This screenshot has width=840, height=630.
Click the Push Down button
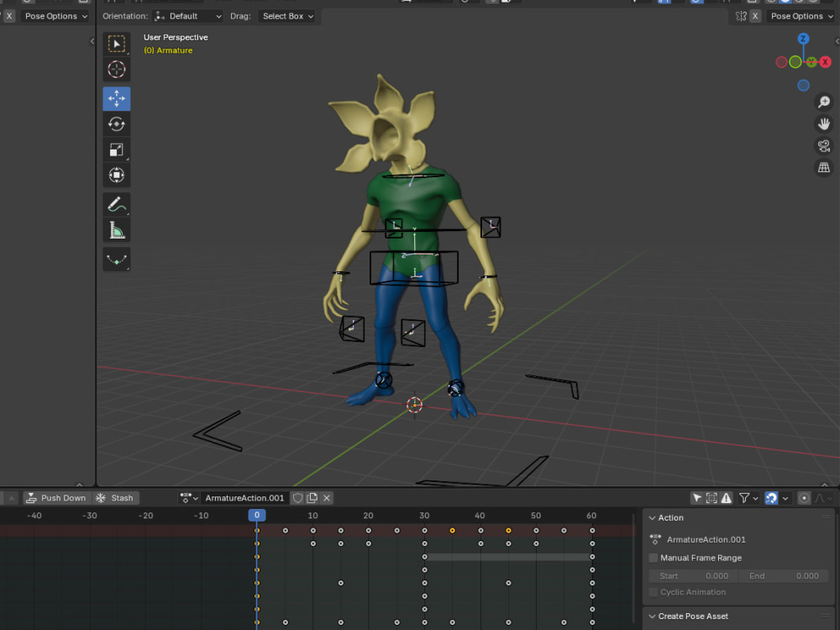tap(56, 498)
